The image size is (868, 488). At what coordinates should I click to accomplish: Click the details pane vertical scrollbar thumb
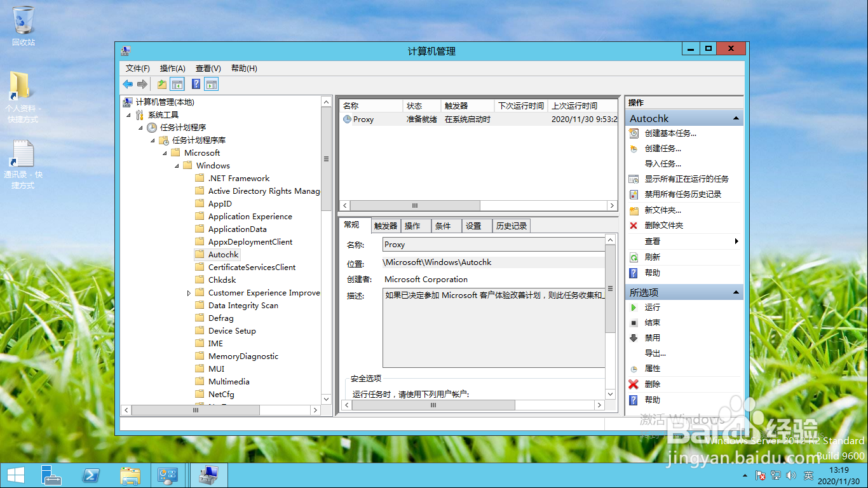point(610,288)
